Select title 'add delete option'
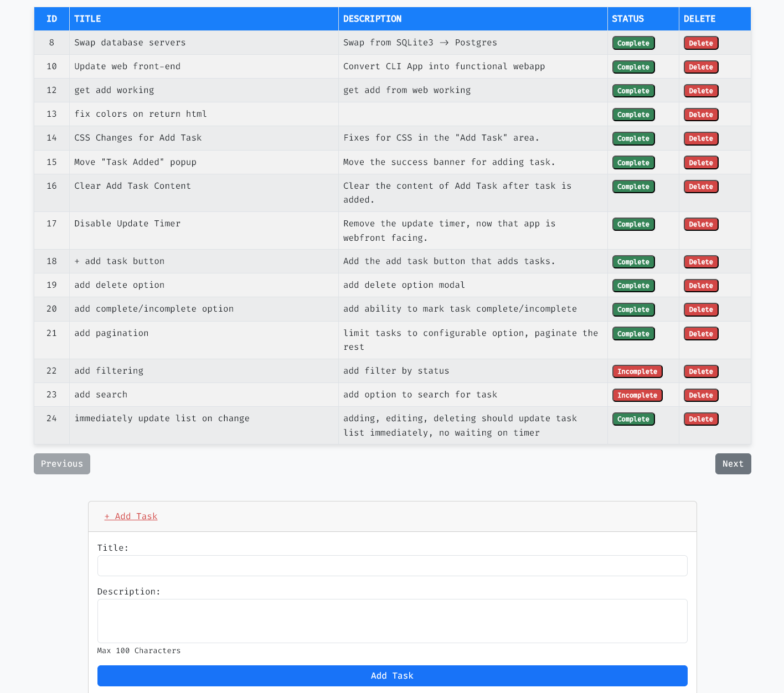This screenshot has width=784, height=693. [120, 285]
